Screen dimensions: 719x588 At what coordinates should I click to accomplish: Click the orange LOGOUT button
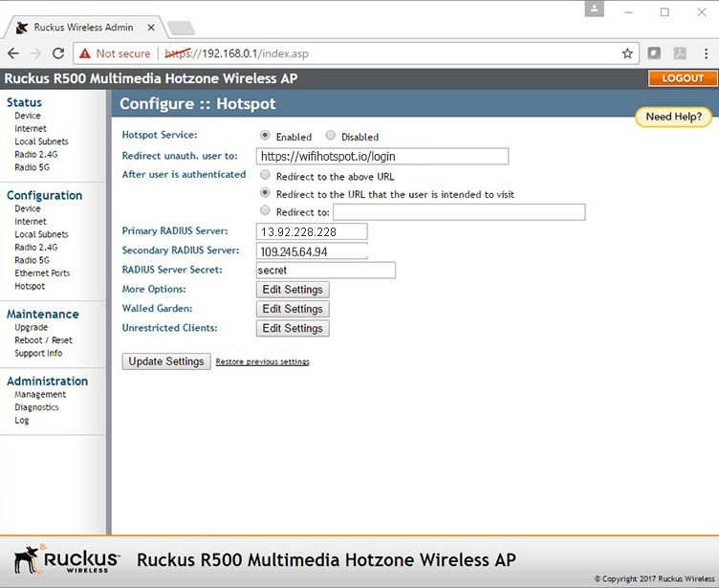[683, 78]
